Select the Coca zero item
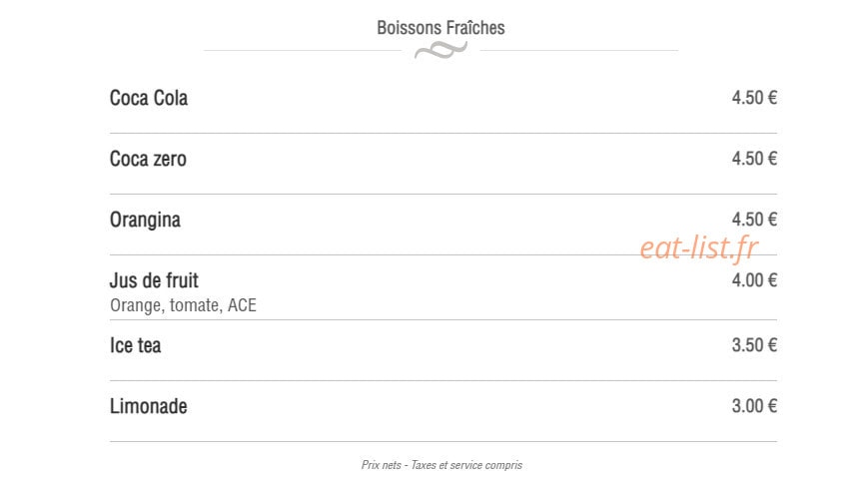This screenshot has width=868, height=481. point(148,159)
